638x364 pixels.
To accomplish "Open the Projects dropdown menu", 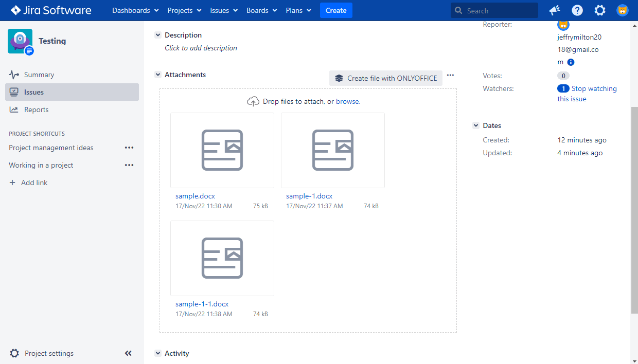I will (x=184, y=10).
